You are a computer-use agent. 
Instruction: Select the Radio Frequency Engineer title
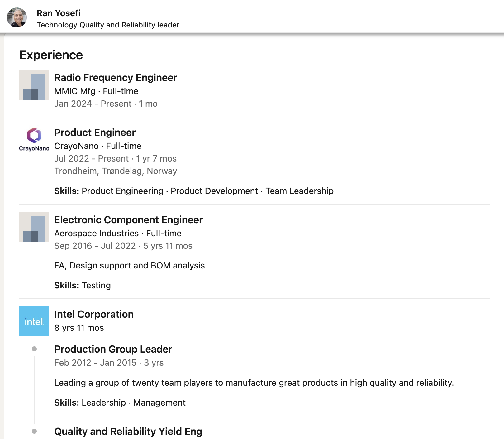pos(116,78)
